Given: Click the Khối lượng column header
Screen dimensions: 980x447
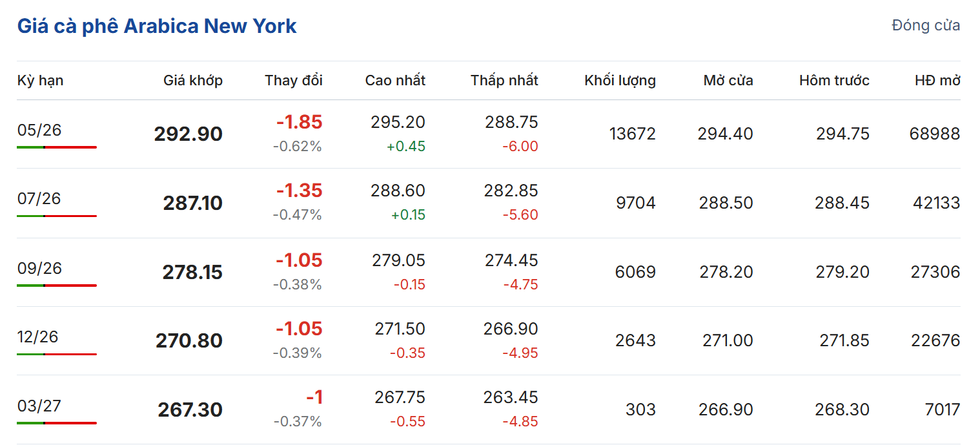Looking at the screenshot, I should (620, 81).
